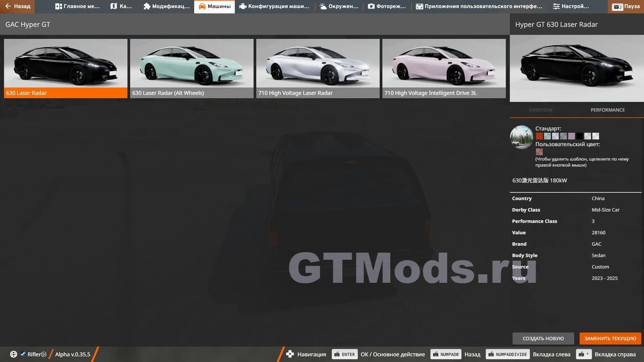Open the Главное меню tab
Viewport: 644px width, 362px height.
point(78,7)
